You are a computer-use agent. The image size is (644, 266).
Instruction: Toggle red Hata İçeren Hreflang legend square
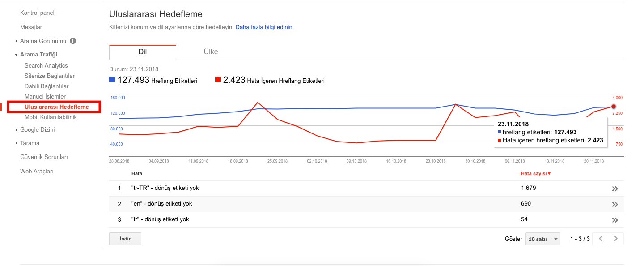pyautogui.click(x=218, y=80)
